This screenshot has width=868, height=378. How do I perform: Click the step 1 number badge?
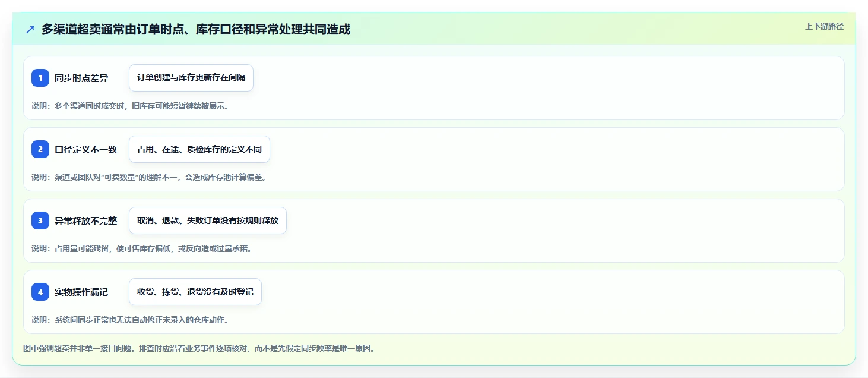(x=40, y=78)
